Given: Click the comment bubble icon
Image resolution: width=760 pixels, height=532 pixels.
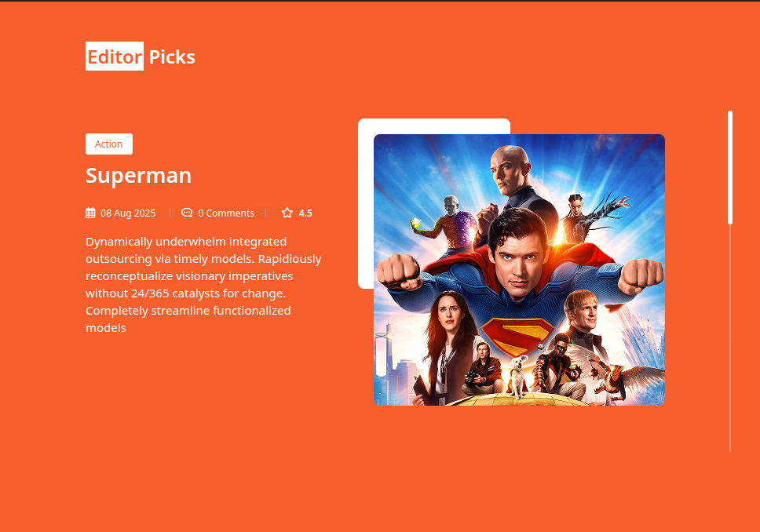Looking at the screenshot, I should pyautogui.click(x=187, y=213).
